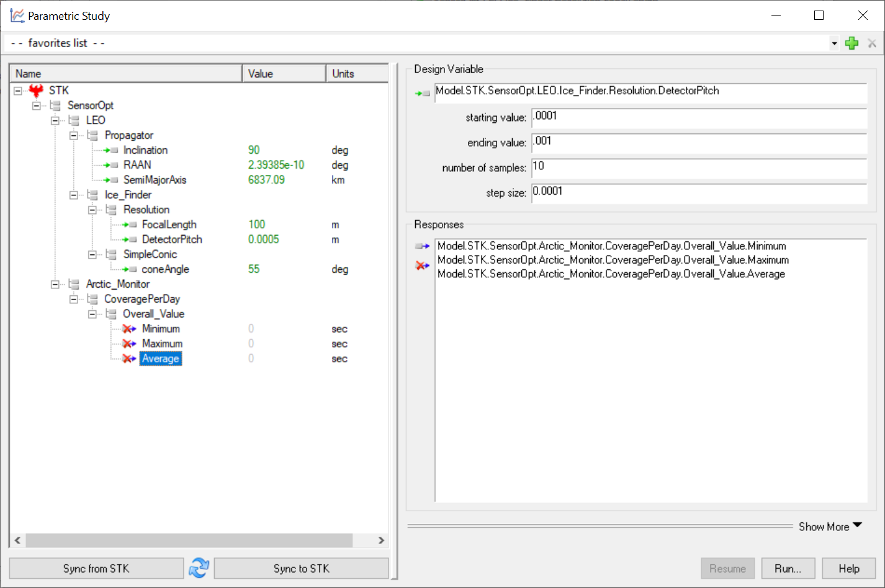Collapse the Arctic_Monitor tree node
This screenshot has width=885, height=588.
[x=55, y=284]
